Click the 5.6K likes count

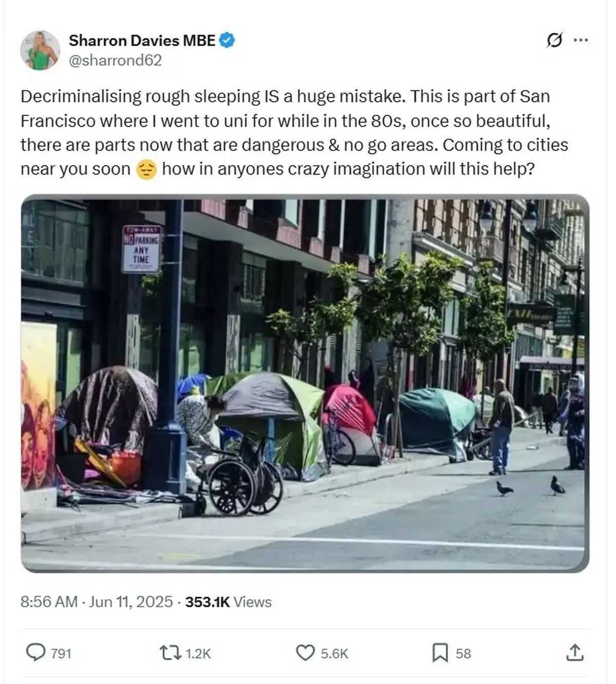pos(335,653)
